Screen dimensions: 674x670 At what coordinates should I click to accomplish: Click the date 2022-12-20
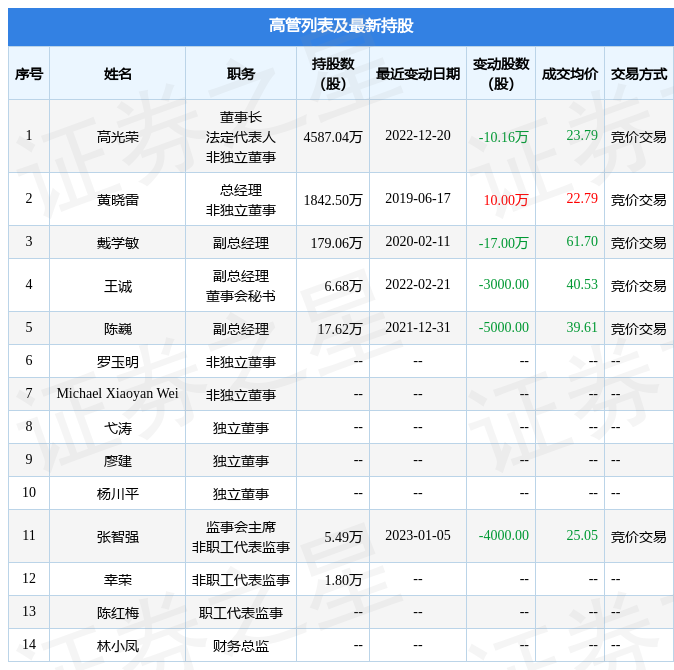point(418,135)
